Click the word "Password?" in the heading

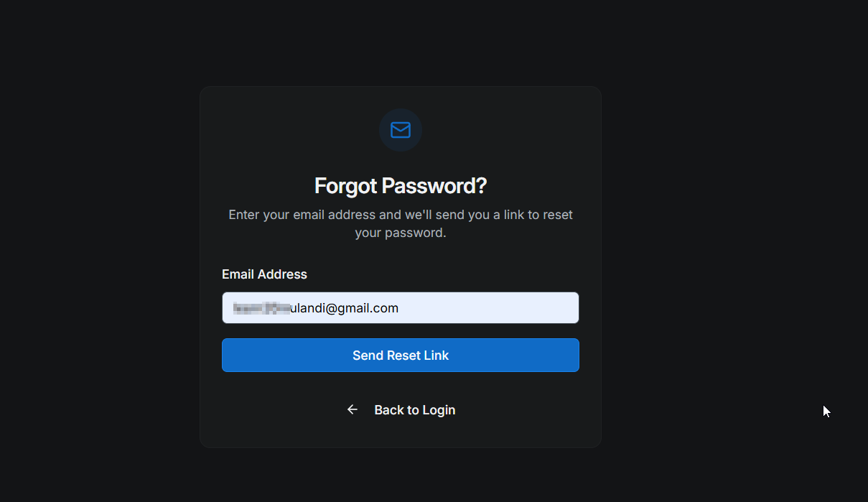(434, 186)
